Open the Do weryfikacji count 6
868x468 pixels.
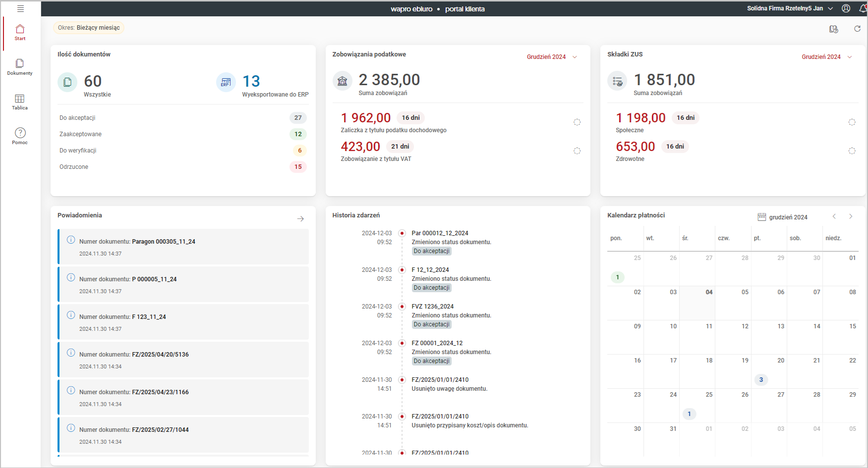[299, 151]
